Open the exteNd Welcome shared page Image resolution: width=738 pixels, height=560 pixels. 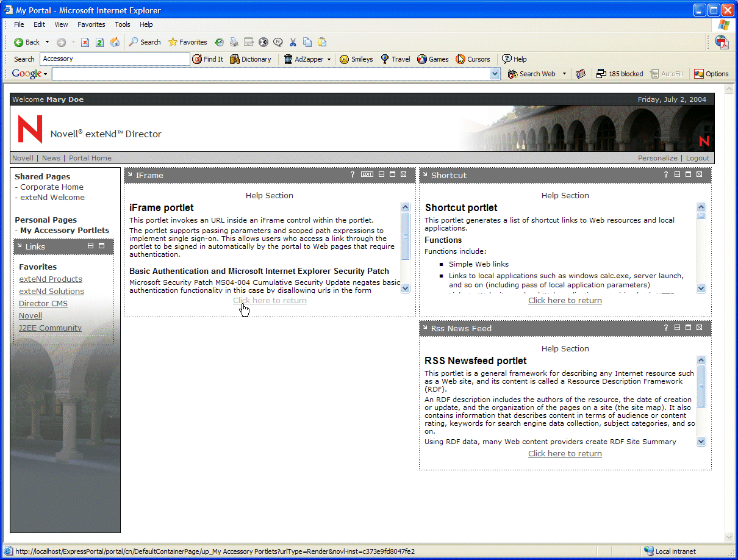52,198
